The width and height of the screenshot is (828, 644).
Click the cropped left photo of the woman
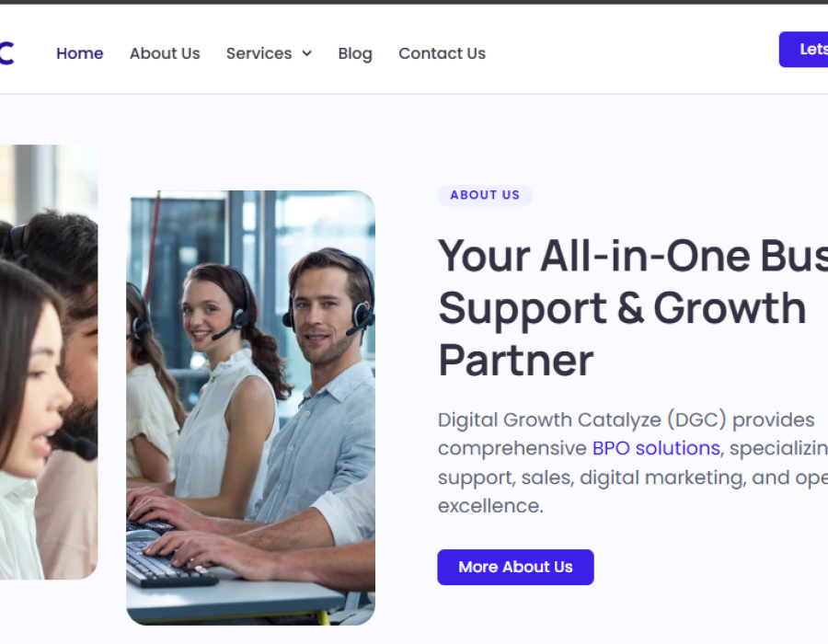[x=49, y=362]
